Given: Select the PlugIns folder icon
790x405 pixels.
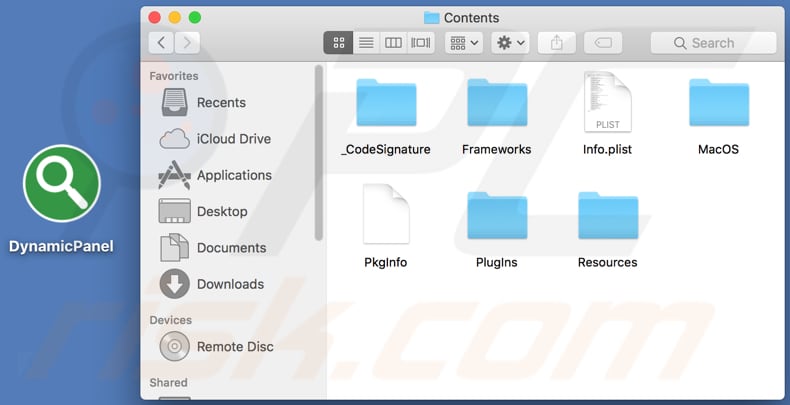Looking at the screenshot, I should [497, 215].
